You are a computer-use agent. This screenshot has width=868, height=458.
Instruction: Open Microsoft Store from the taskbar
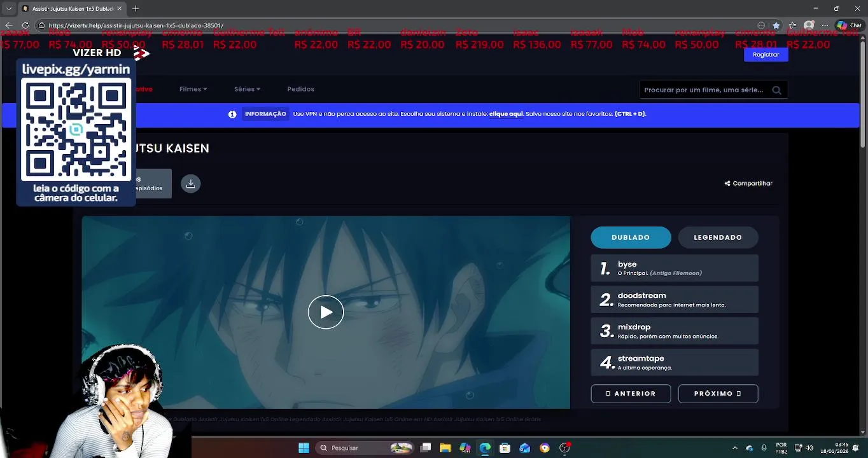505,448
